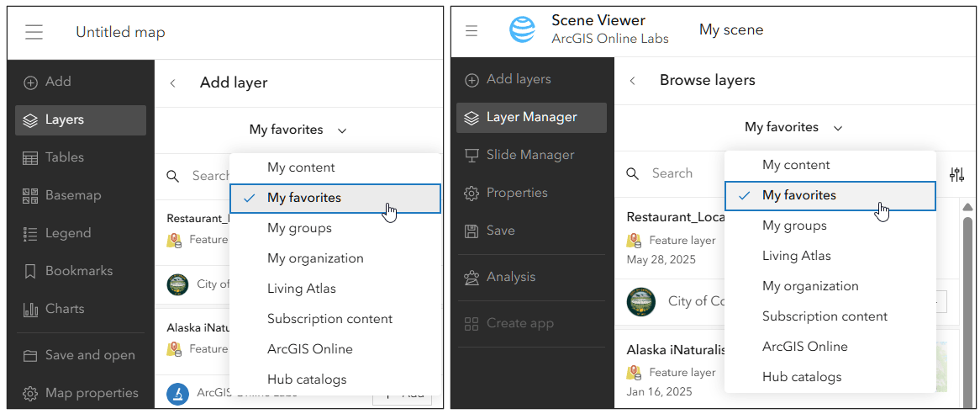The width and height of the screenshot is (980, 414).
Task: Go back from the Add layer panel
Action: point(173,82)
